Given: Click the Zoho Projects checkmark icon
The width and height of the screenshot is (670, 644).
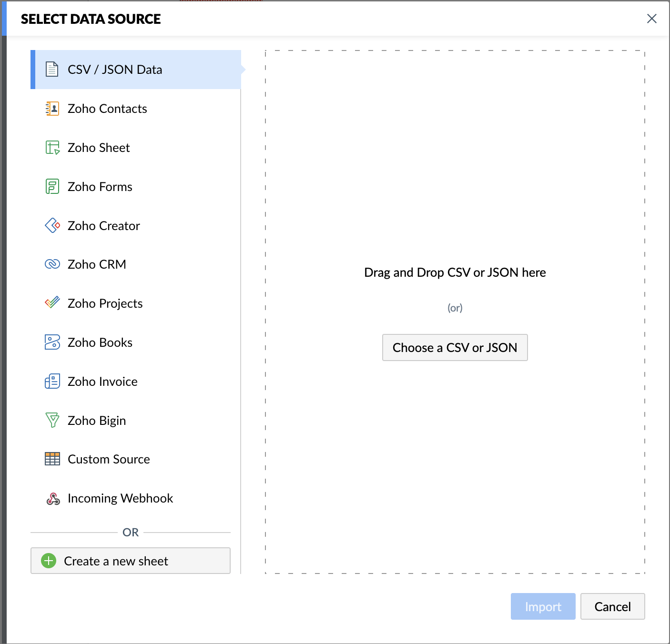Looking at the screenshot, I should (52, 303).
